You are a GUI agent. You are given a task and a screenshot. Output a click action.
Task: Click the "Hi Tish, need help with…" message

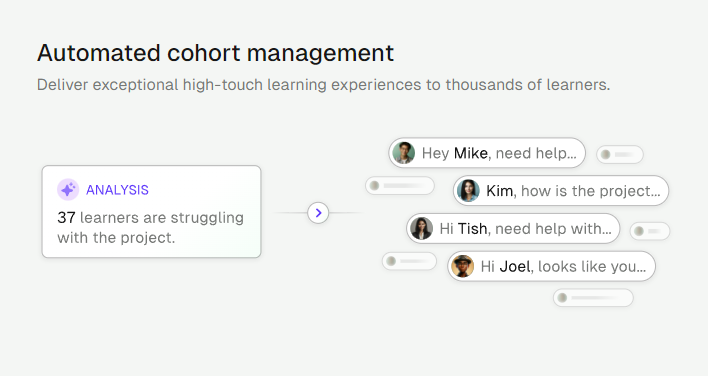point(513,228)
